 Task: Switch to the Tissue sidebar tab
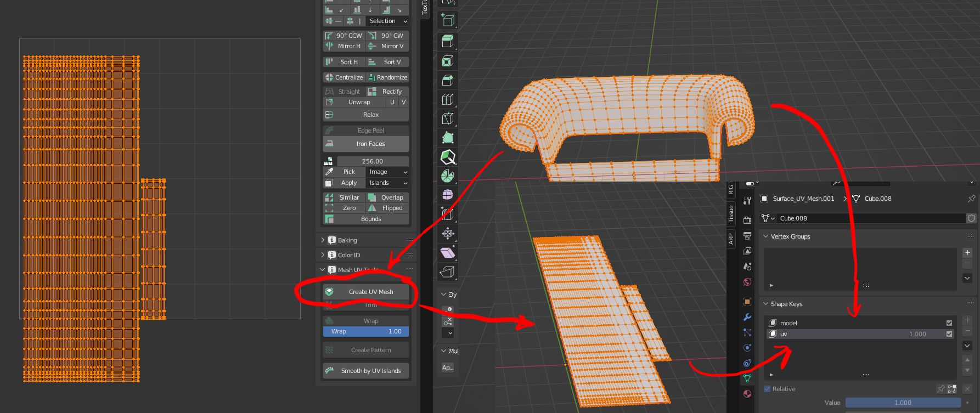click(x=731, y=213)
